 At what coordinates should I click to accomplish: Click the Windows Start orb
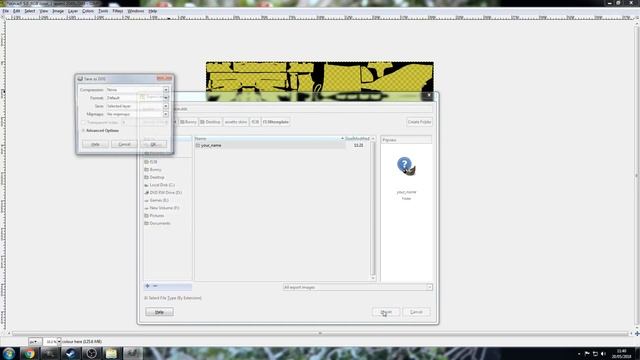[9, 353]
